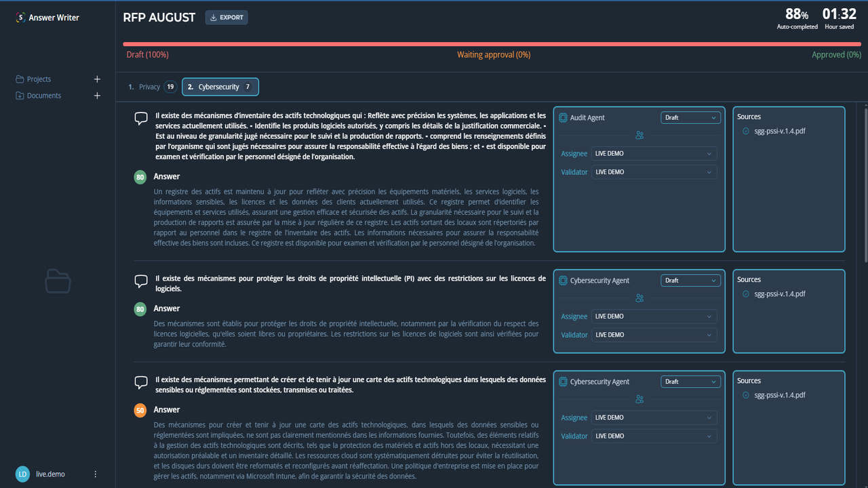Open live.demo user options menu dots
The width and height of the screenshot is (868, 488).
[96, 474]
